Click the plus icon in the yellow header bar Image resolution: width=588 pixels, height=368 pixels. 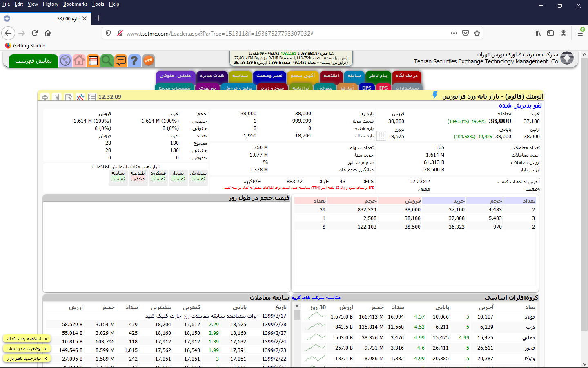tap(45, 97)
